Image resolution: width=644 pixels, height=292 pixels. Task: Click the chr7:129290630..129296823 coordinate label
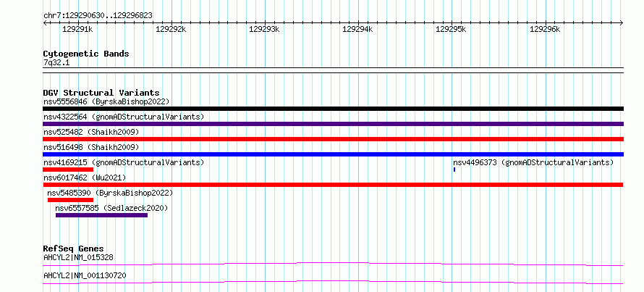tap(98, 16)
